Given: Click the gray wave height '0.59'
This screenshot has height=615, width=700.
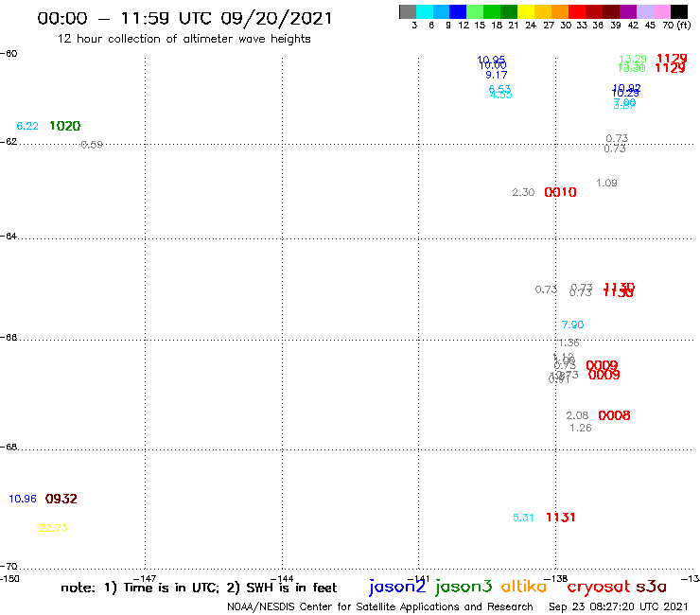Looking at the screenshot, I should click(x=92, y=145).
